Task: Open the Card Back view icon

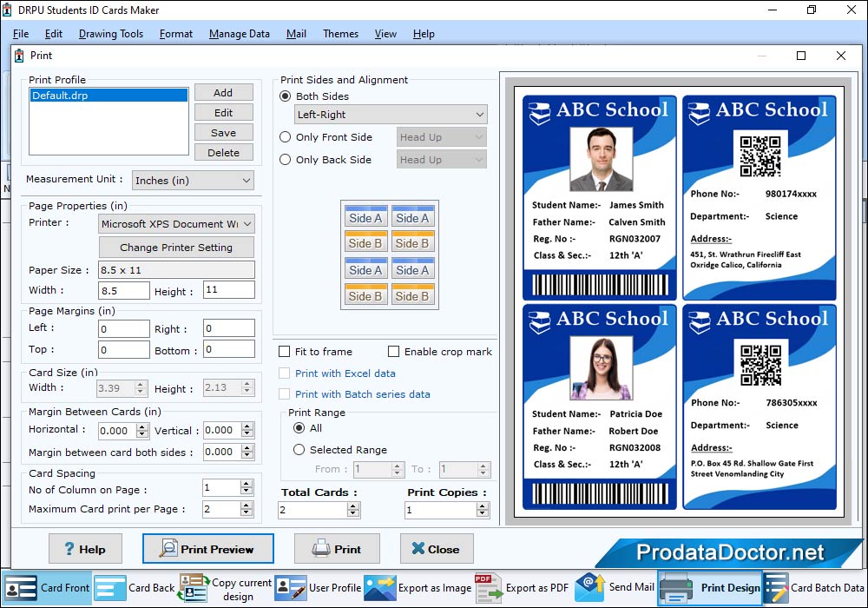Action: coord(109,588)
